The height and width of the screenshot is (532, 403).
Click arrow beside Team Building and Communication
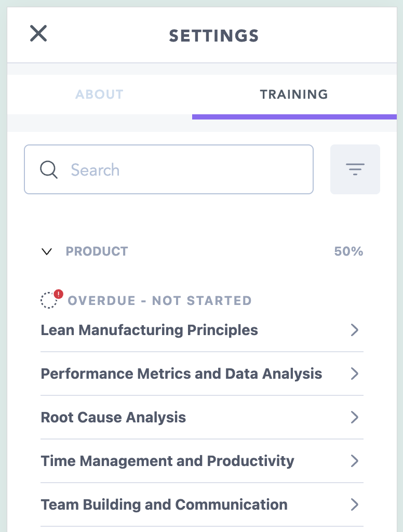pyautogui.click(x=355, y=504)
